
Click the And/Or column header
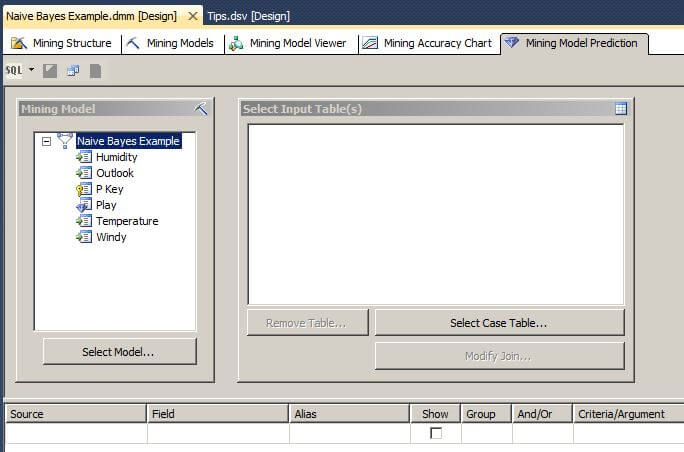click(x=543, y=414)
